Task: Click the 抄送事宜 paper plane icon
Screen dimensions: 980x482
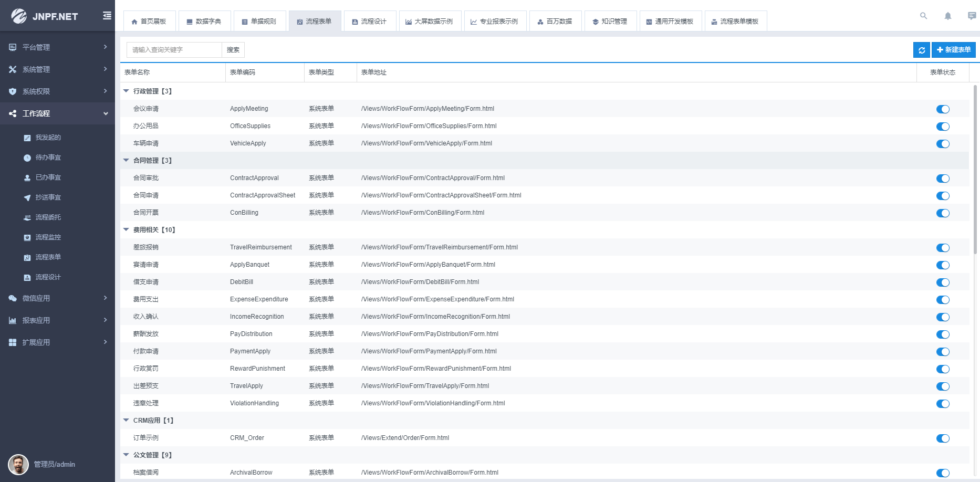Action: [27, 198]
